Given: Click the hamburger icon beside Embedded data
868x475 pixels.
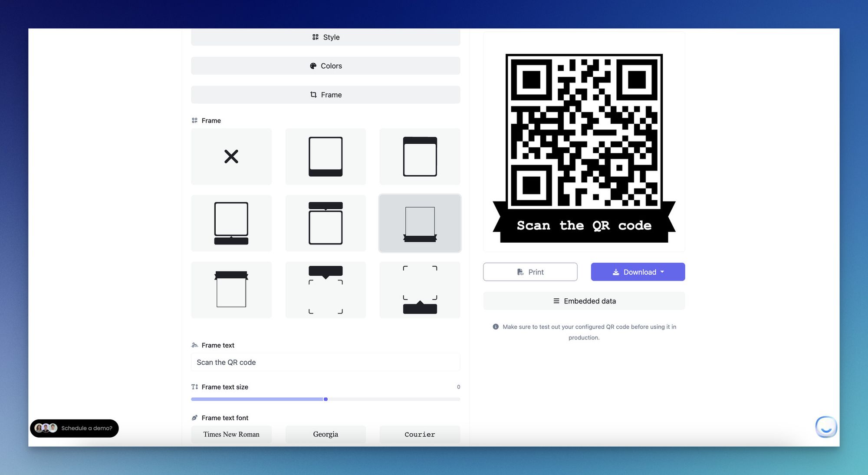Looking at the screenshot, I should click(x=556, y=301).
